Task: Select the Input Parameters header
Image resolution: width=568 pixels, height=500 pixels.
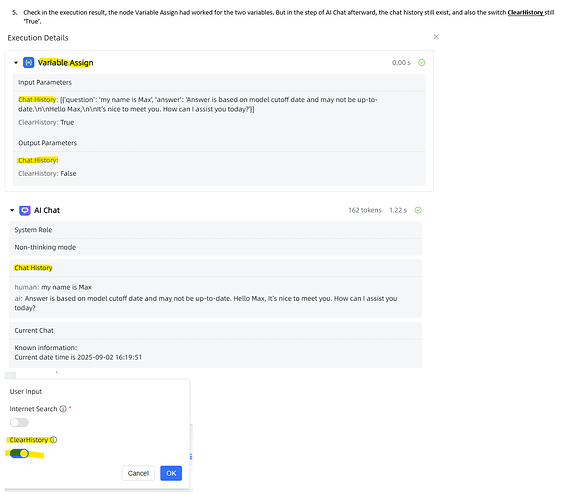Action: (45, 83)
